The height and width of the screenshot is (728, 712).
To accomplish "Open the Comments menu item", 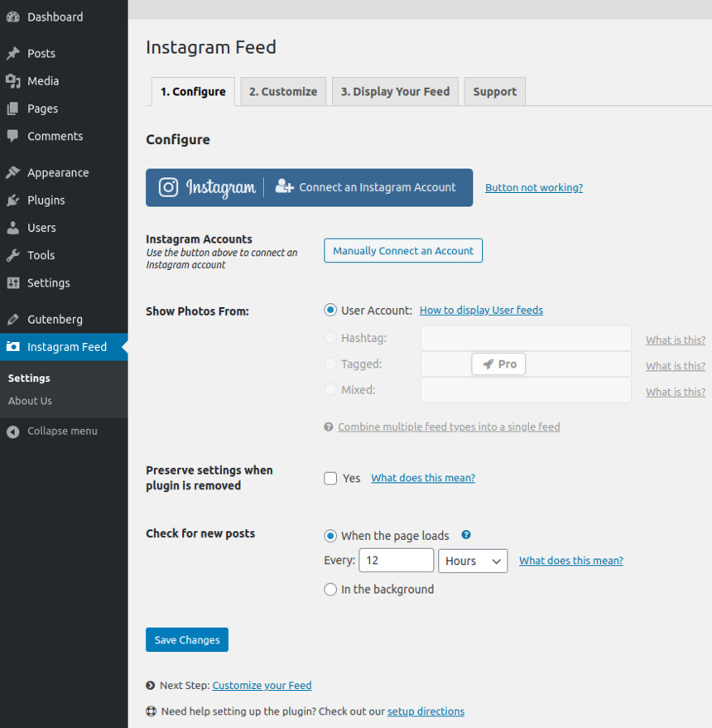I will pyautogui.click(x=64, y=136).
